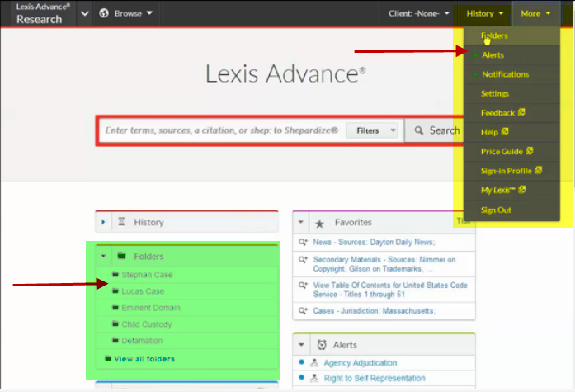This screenshot has width=575, height=392.
Task: Select Sign-in Profile in the More menu
Action: coord(511,171)
